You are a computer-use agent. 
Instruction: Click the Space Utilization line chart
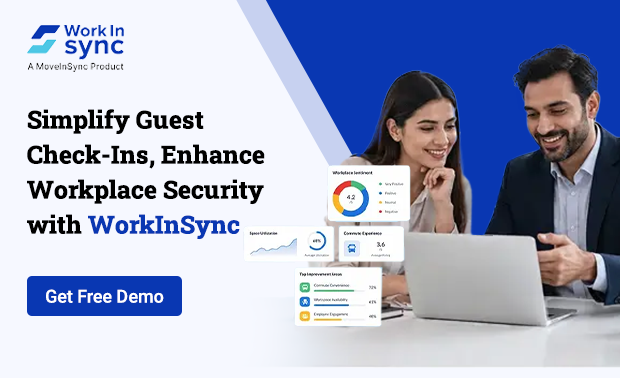274,247
